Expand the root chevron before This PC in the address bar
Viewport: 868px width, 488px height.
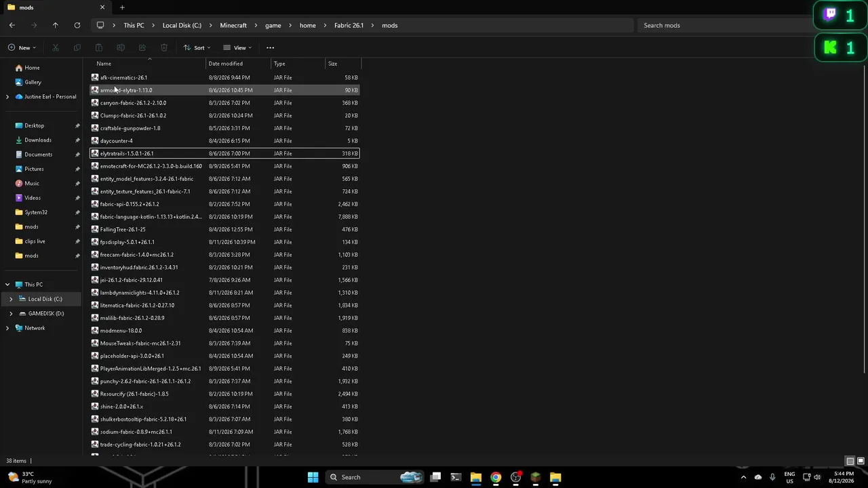[x=114, y=25]
